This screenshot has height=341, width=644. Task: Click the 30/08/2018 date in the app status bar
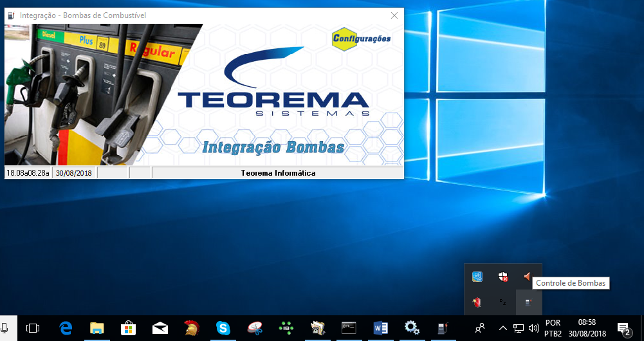coord(74,173)
